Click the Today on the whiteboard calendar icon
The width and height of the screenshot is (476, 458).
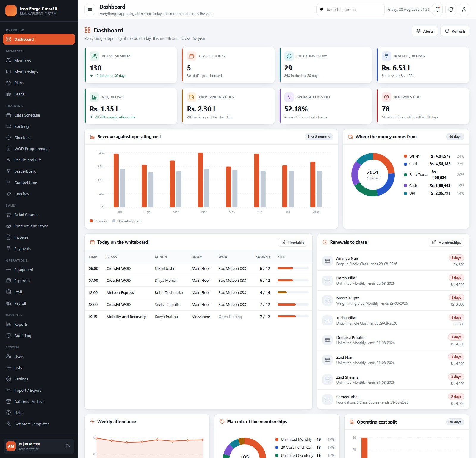pyautogui.click(x=92, y=242)
